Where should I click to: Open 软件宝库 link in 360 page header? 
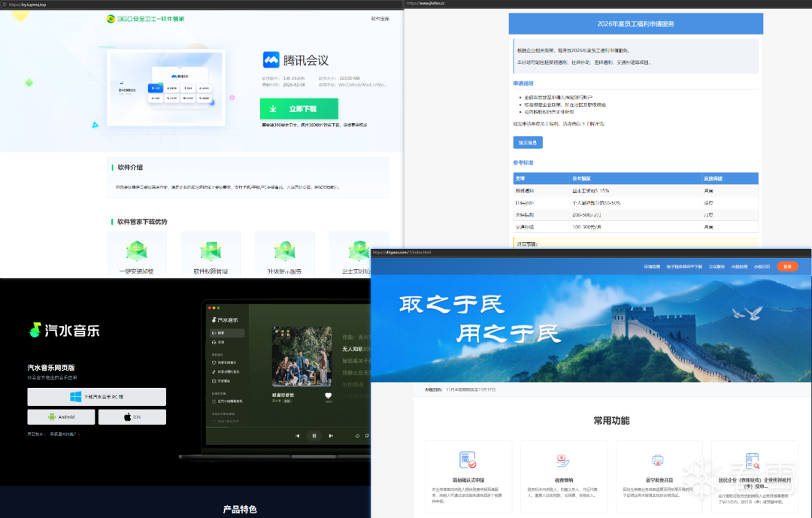380,19
